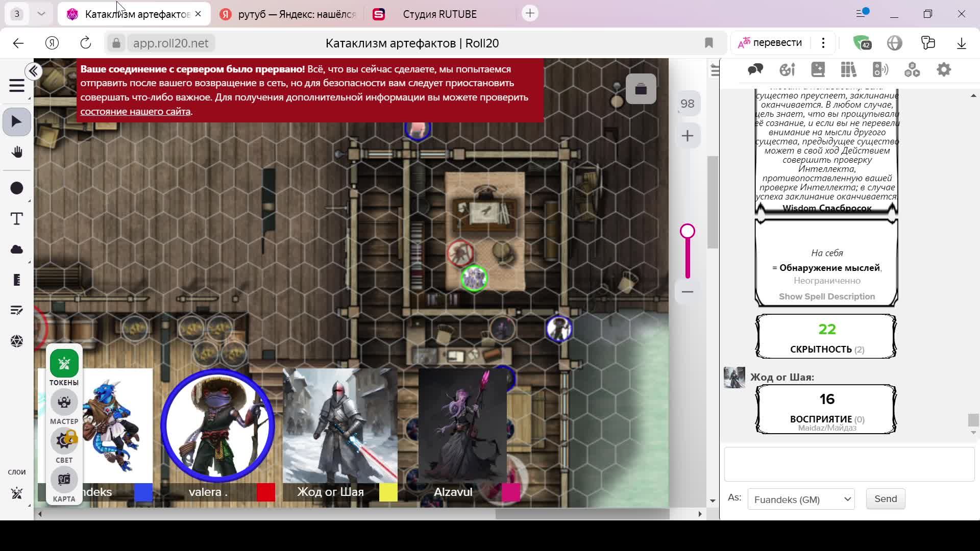Open the page toolbar folder icon
The width and height of the screenshot is (980, 551).
641,89
